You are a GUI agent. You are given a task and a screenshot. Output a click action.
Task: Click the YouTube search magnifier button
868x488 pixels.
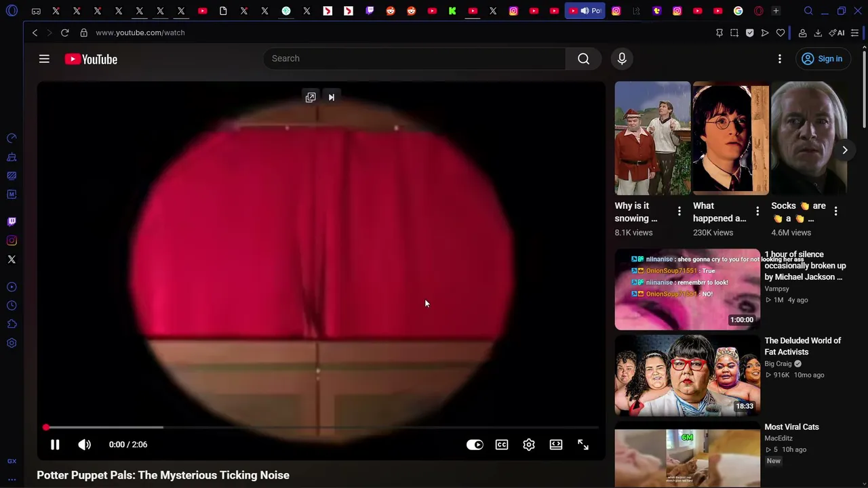(x=583, y=59)
